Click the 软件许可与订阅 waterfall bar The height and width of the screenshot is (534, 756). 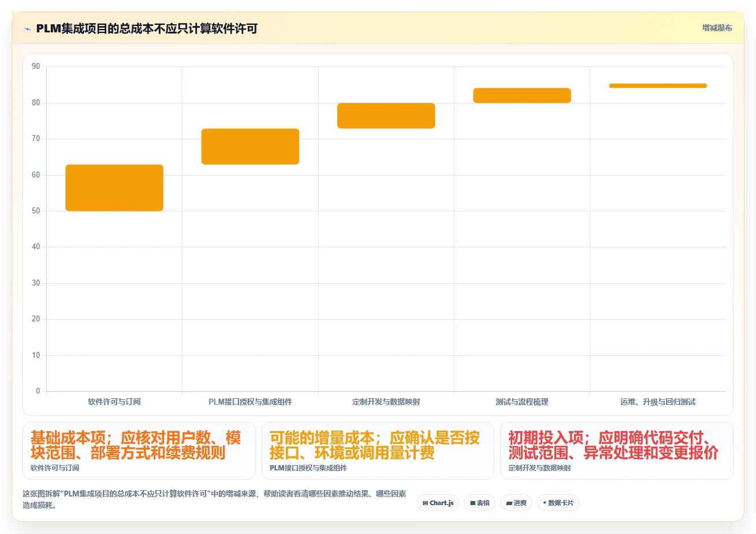(x=114, y=188)
